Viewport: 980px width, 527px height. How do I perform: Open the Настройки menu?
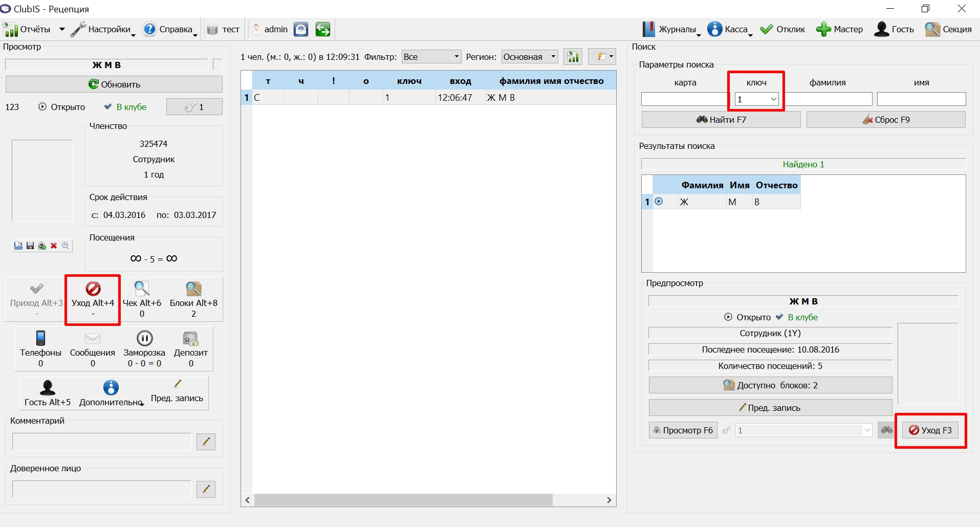click(103, 29)
